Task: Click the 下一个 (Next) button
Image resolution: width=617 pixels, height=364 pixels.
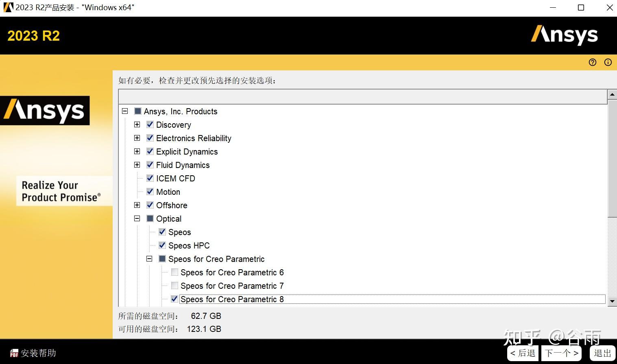Action: [561, 353]
